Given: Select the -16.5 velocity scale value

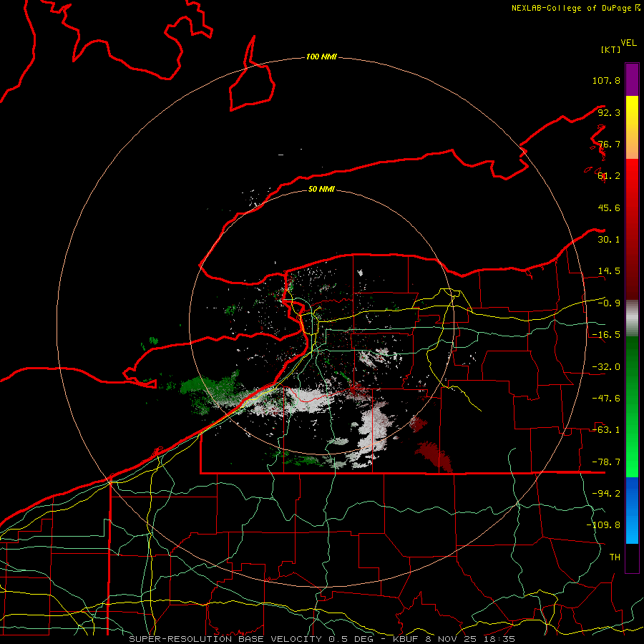Looking at the screenshot, I should [x=606, y=335].
